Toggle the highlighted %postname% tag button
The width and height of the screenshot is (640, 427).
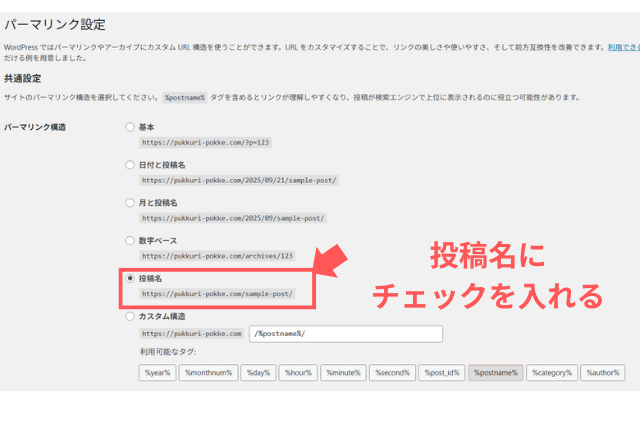494,373
